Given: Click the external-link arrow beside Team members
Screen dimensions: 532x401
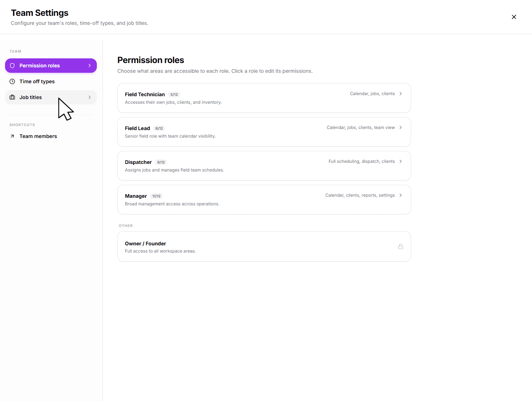Looking at the screenshot, I should coord(13,136).
